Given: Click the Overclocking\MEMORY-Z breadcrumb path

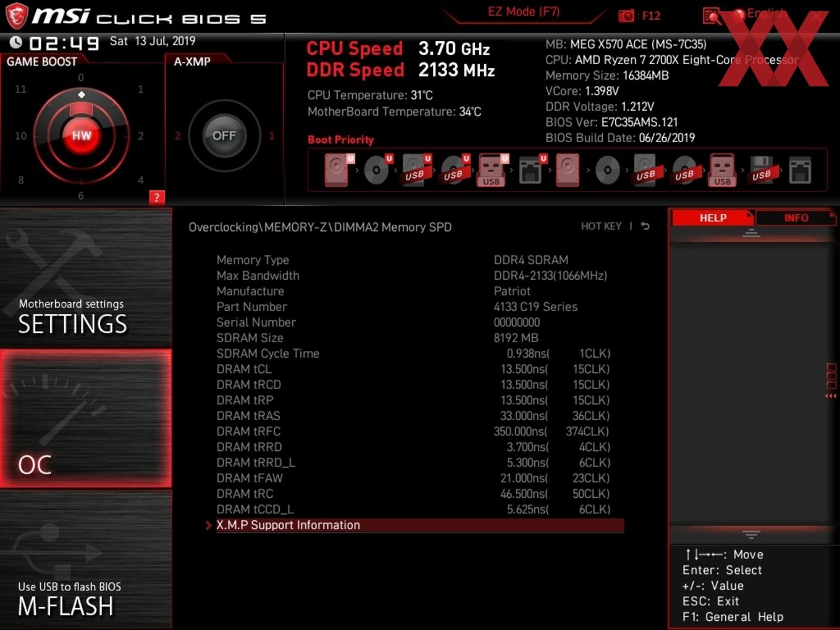Looking at the screenshot, I should 320,227.
